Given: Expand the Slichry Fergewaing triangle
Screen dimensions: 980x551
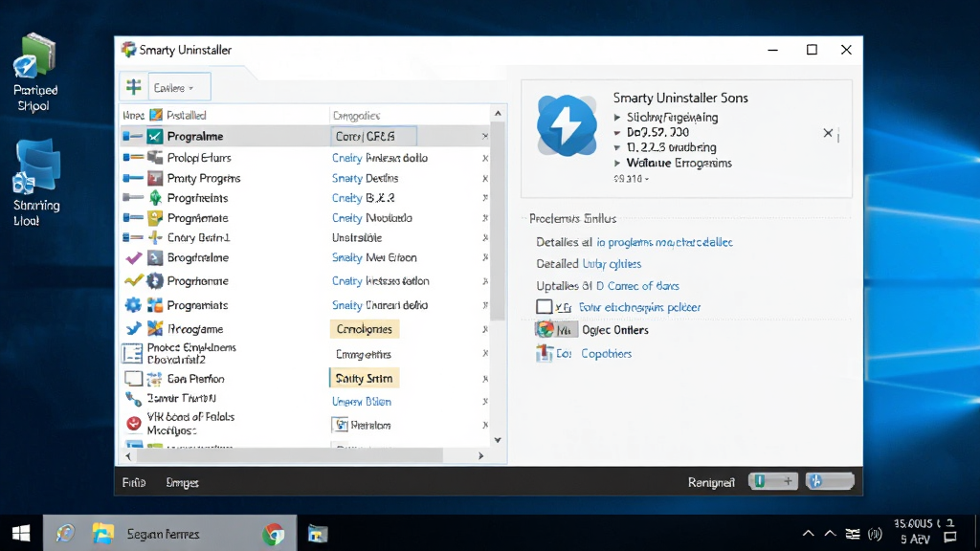Looking at the screenshot, I should (617, 118).
